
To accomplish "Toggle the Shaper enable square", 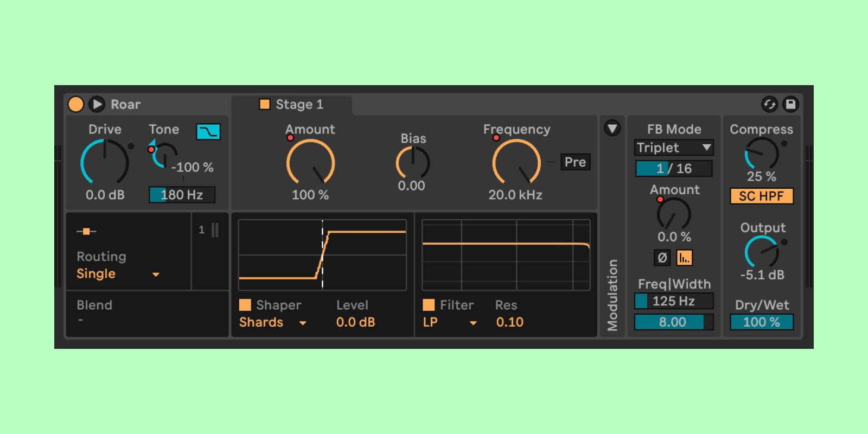I will click(245, 305).
